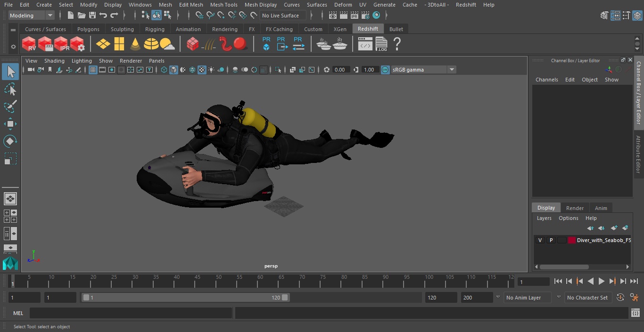Choose the Paint selection tool
Screen dimensions: 644x332
(x=10, y=106)
